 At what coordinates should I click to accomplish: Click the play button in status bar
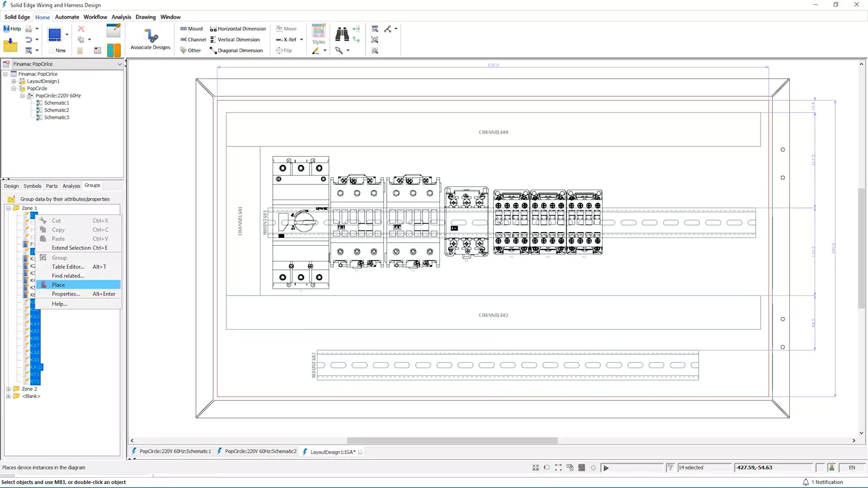coord(606,467)
